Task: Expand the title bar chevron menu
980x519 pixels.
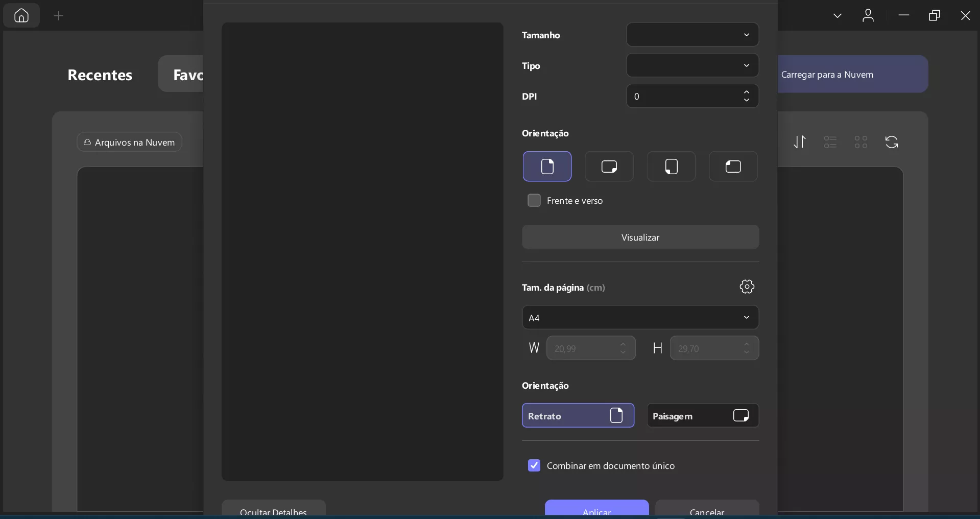Action: point(838,16)
